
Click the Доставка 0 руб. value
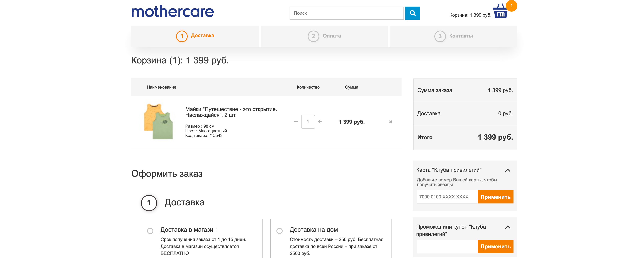(x=505, y=114)
